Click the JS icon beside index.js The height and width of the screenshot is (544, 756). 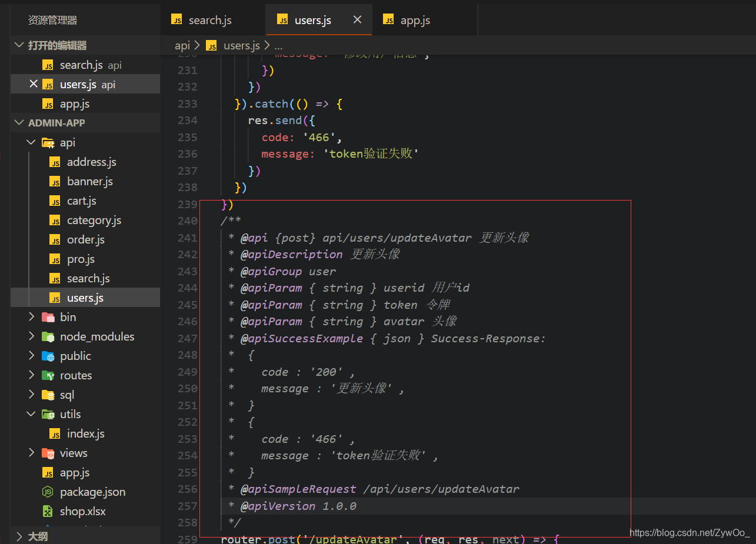pyautogui.click(x=55, y=434)
